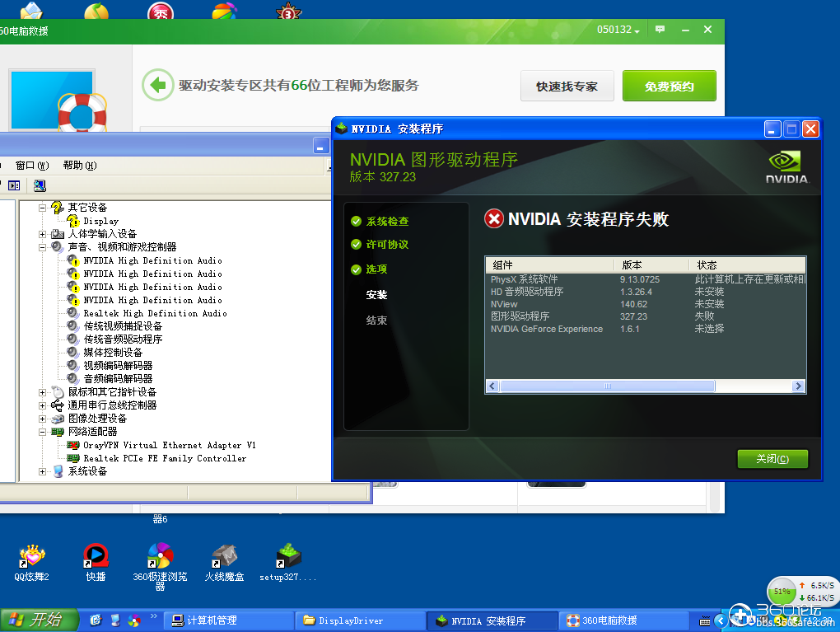Click the keyboard icon in the system tray
This screenshot has height=632, width=840.
[x=705, y=621]
